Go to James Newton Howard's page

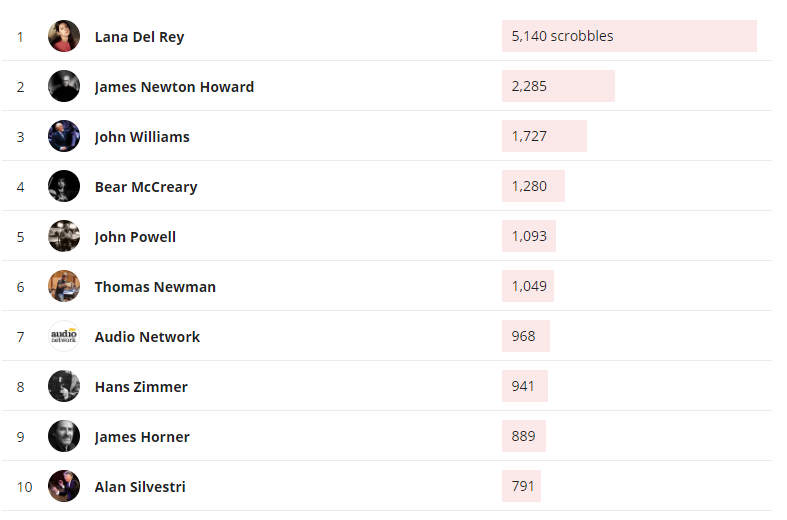(x=174, y=87)
